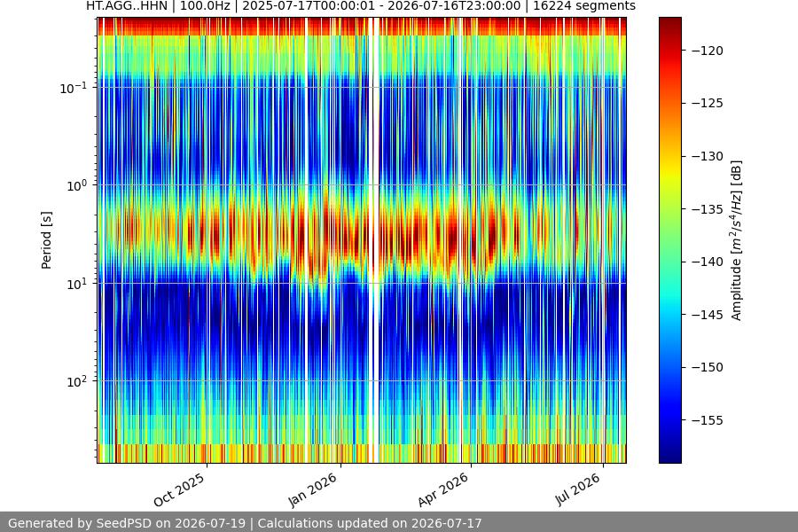Click the −125 colorbar tick label
Screen dimensions: 798x532
click(708, 104)
